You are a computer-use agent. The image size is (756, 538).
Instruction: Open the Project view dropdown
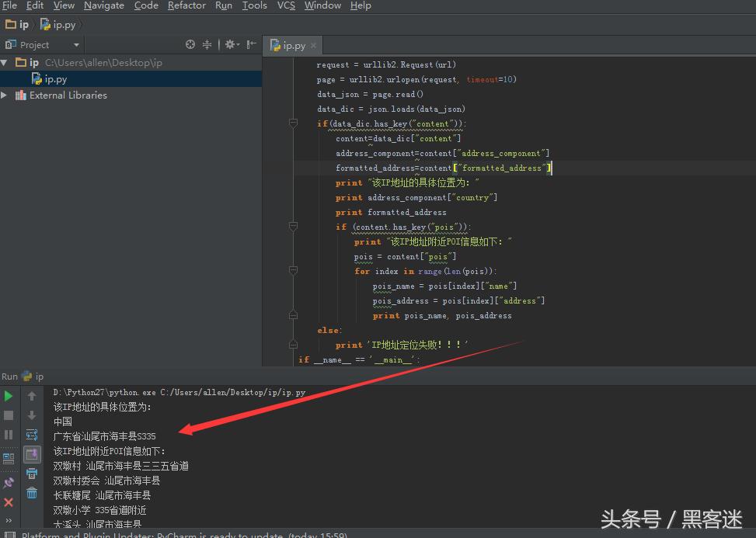75,45
